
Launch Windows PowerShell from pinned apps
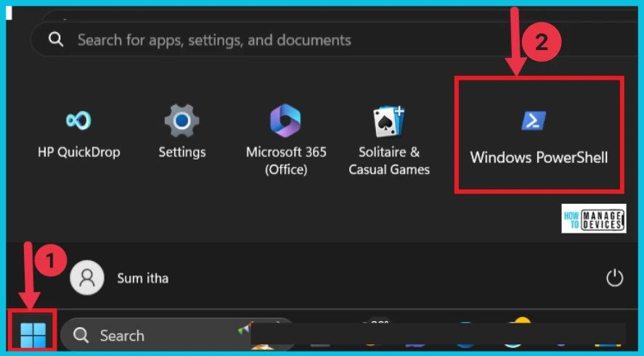[539, 137]
